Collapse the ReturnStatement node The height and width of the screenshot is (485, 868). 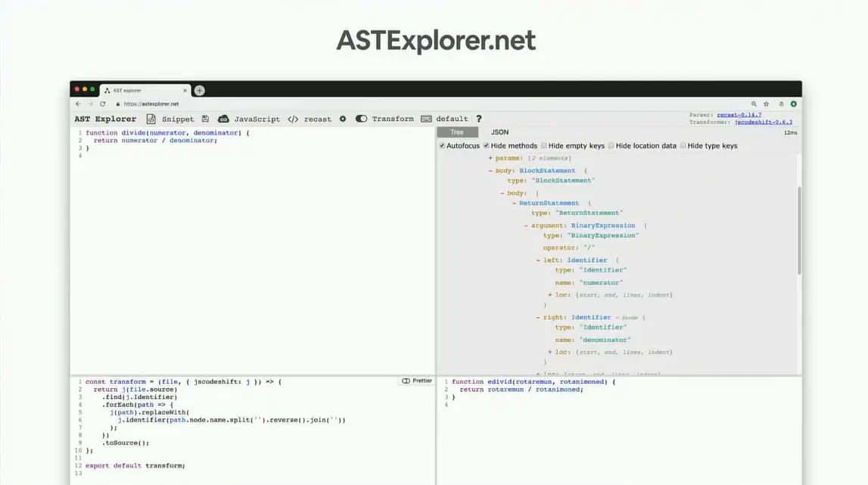(x=515, y=204)
